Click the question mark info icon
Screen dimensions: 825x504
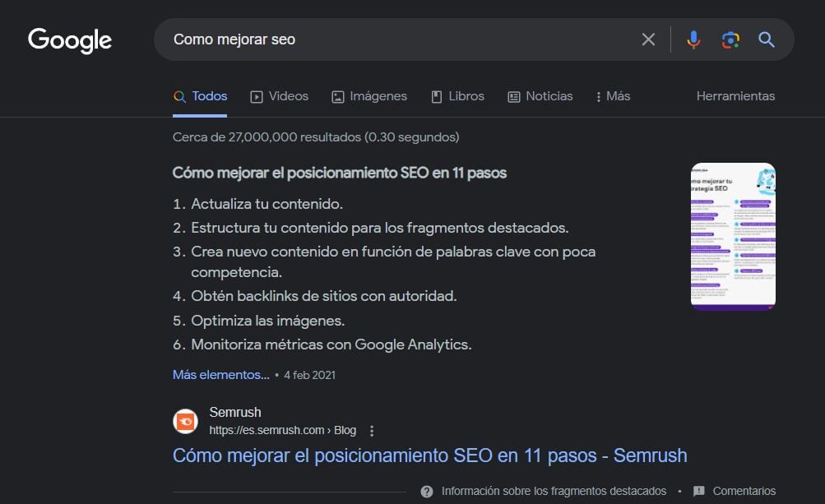[427, 492]
